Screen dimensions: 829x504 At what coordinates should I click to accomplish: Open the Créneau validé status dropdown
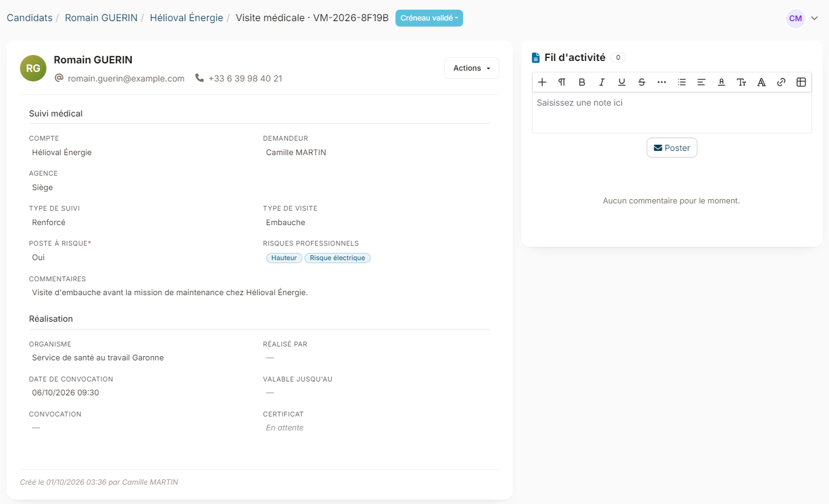tap(429, 18)
